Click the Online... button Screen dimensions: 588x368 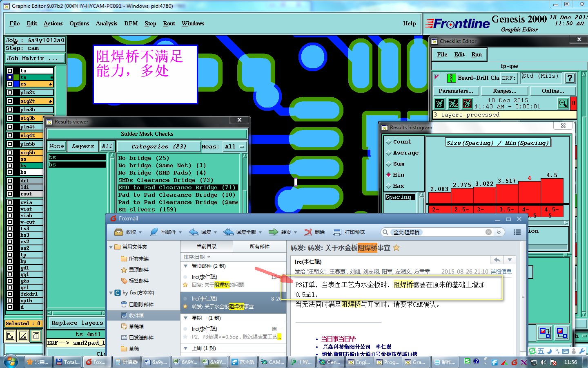[x=553, y=91]
